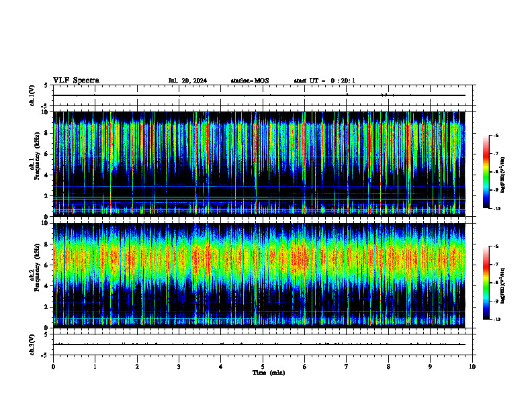The height and width of the screenshot is (411, 532).
Task: Click the log(PSD) label beside ch.2 color bar
Action: 503,285
